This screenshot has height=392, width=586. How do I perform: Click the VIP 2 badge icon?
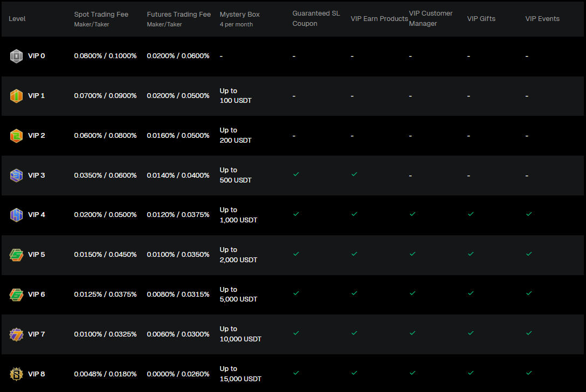coord(16,136)
